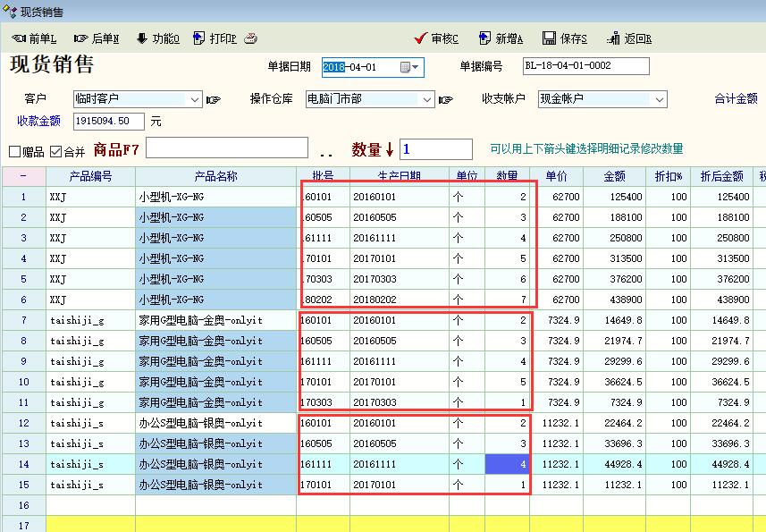This screenshot has width=766, height=532.
Task: Click the 前单 (previous order) toolbar button
Action: click(x=34, y=38)
